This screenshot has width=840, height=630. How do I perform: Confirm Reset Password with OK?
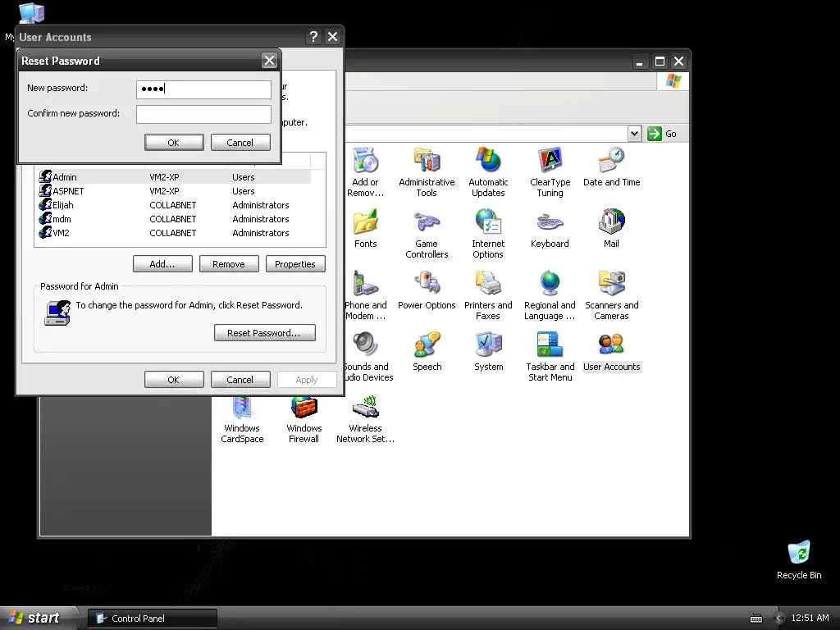[174, 143]
